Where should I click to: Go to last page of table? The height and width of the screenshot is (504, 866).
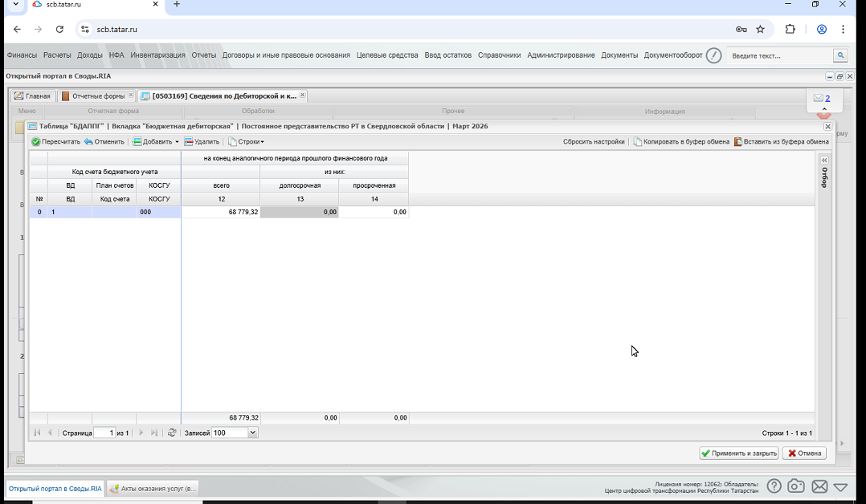point(154,433)
